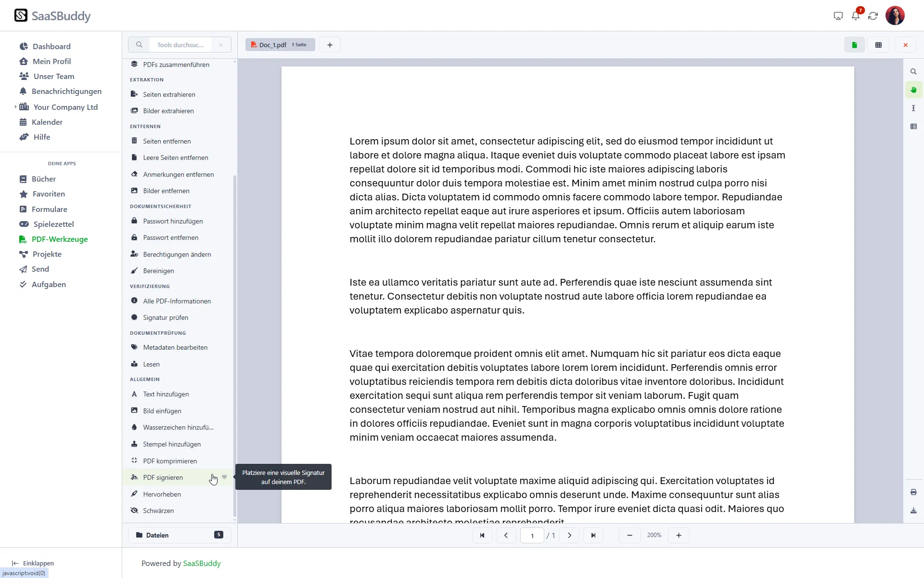Screen dimensions: 924x578
Task: Select Anmerkungen entfernen tool
Action: 179,174
